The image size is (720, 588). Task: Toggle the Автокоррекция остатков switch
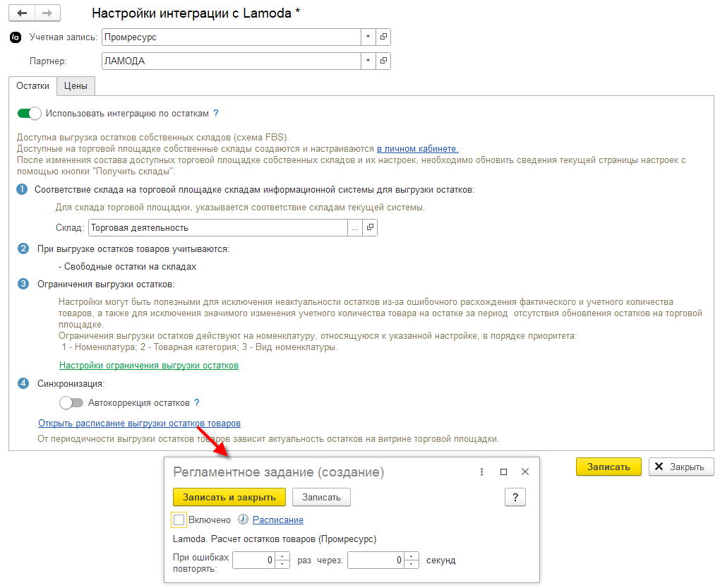[71, 402]
